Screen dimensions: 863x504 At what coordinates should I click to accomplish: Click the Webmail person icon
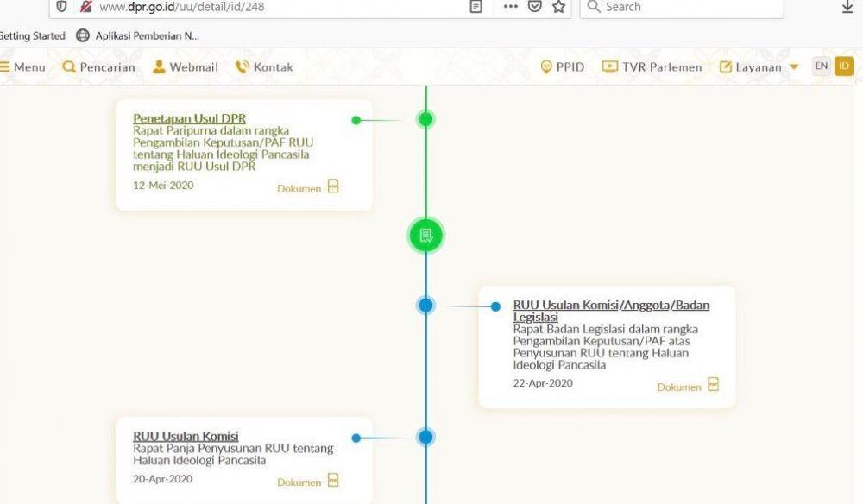tap(159, 66)
